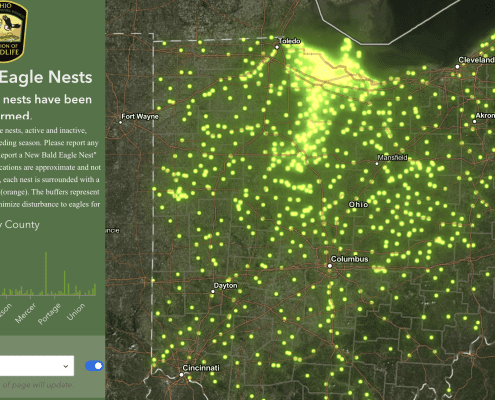Image resolution: width=495 pixels, height=400 pixels.
Task: Open the county selection dropdown
Action: point(37,366)
